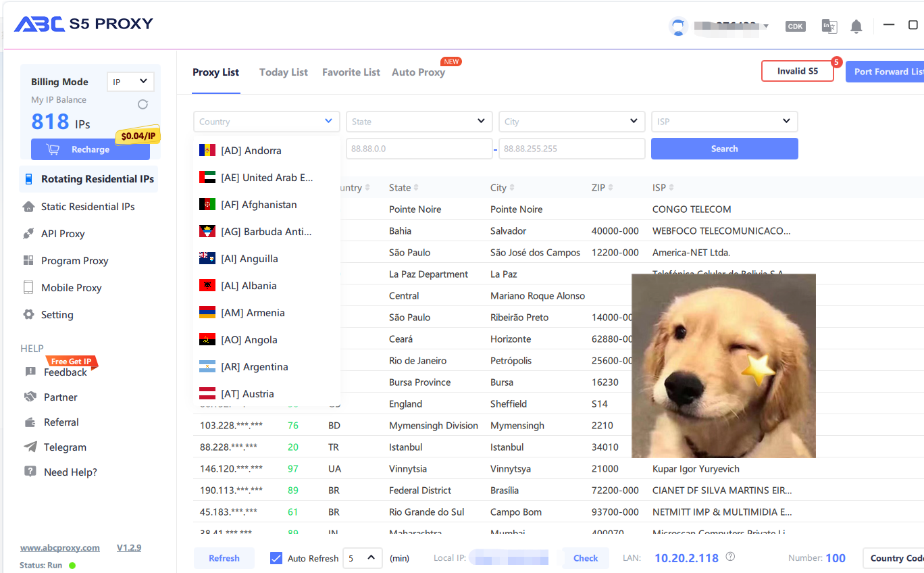This screenshot has width=924, height=573.
Task: Click the CONGO TELECOM ISP cell
Action: 692,209
